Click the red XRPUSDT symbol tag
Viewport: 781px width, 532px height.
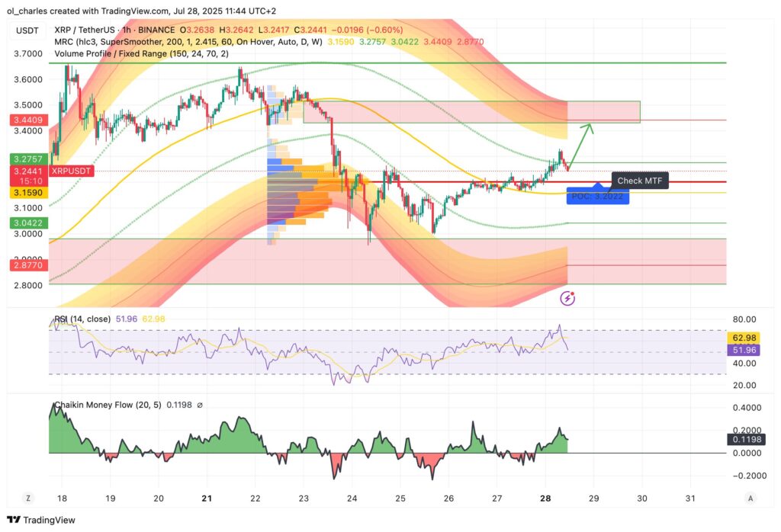69,171
